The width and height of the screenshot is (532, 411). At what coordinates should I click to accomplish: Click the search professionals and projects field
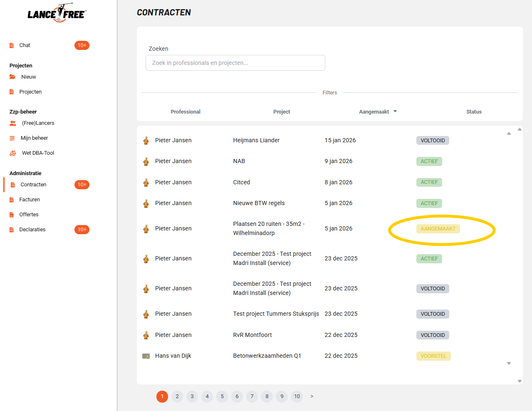[x=235, y=63]
